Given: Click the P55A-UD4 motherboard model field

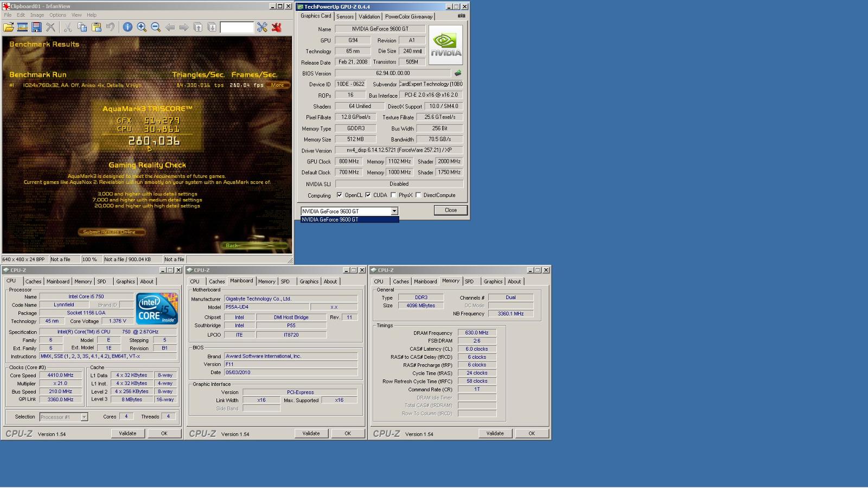Looking at the screenshot, I should point(266,307).
